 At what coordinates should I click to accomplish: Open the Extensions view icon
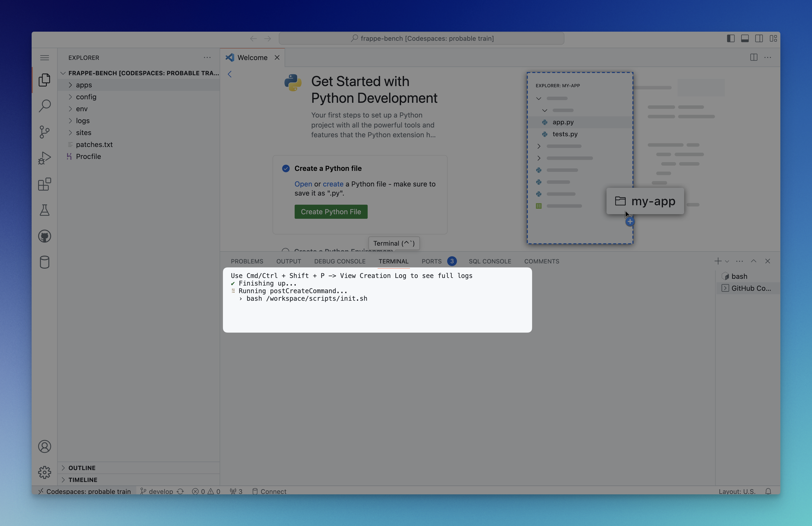coord(44,184)
